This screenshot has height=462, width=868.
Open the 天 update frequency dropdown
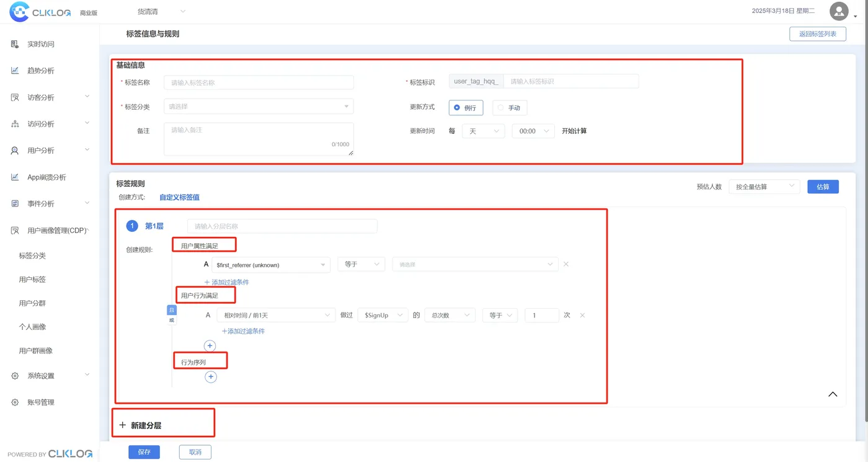coord(483,131)
